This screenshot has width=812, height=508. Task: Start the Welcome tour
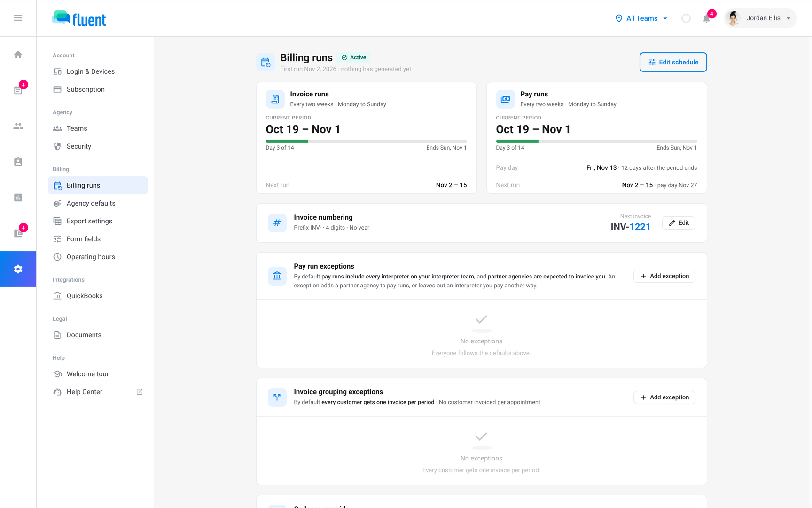pos(98,374)
